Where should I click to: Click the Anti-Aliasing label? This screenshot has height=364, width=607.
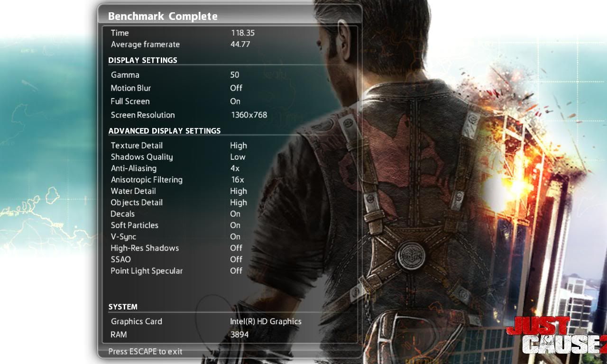(x=134, y=168)
